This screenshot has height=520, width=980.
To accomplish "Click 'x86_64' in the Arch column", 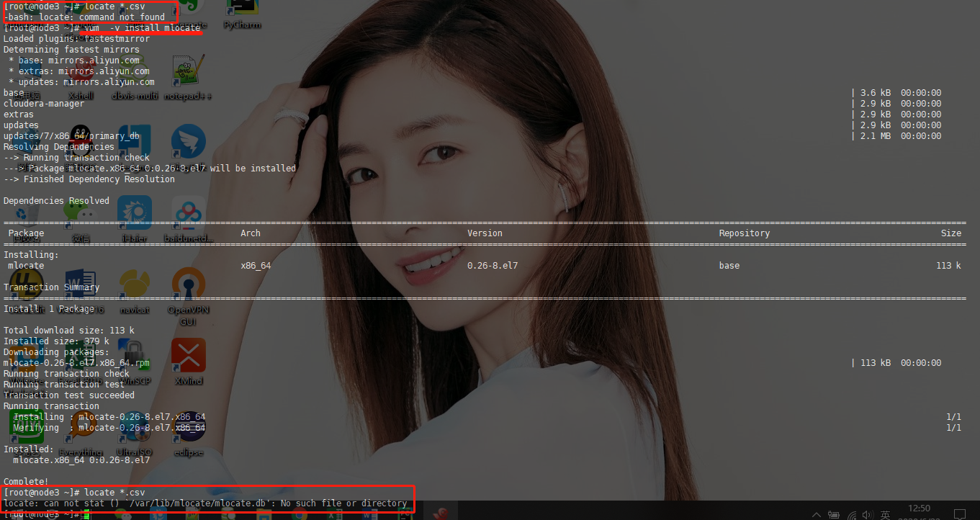I will click(256, 266).
